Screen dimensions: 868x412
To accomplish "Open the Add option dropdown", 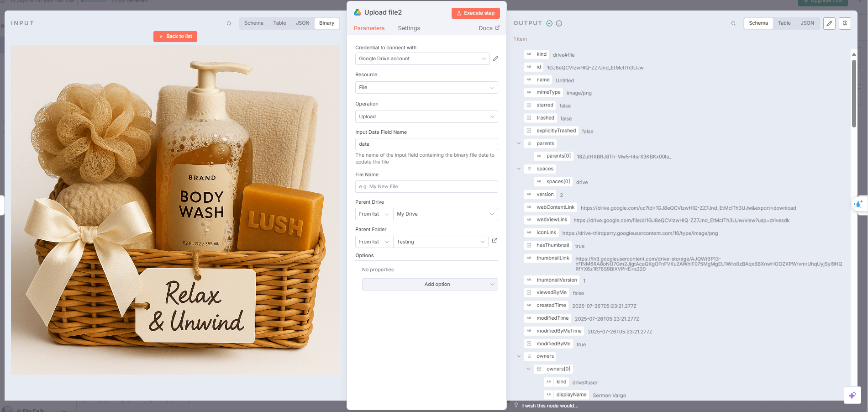I will point(430,284).
